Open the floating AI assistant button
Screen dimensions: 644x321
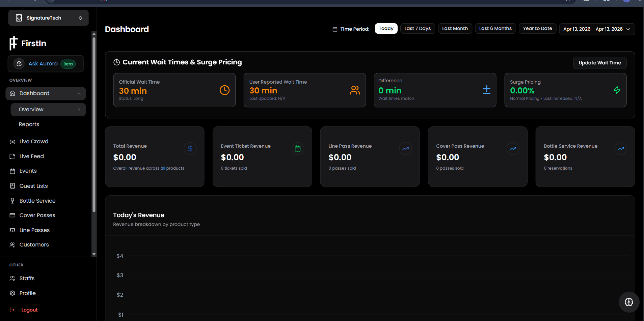[628, 302]
